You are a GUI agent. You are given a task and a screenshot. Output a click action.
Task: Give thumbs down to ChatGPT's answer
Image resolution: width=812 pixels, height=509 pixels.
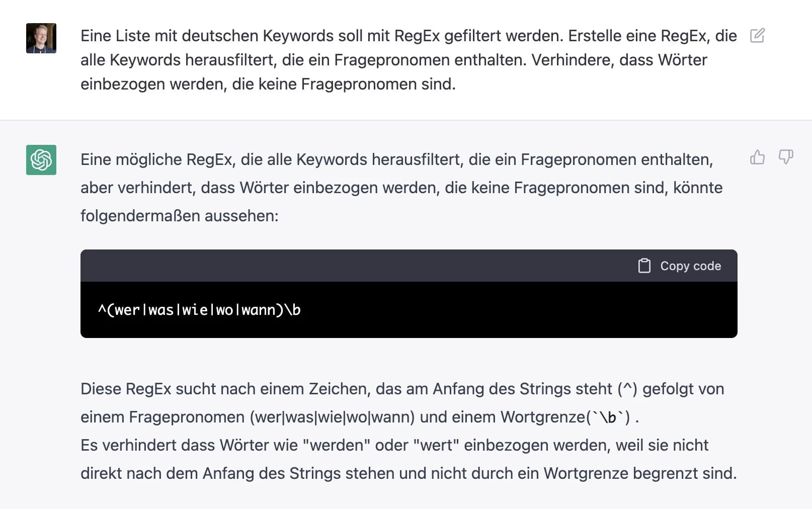[786, 157]
